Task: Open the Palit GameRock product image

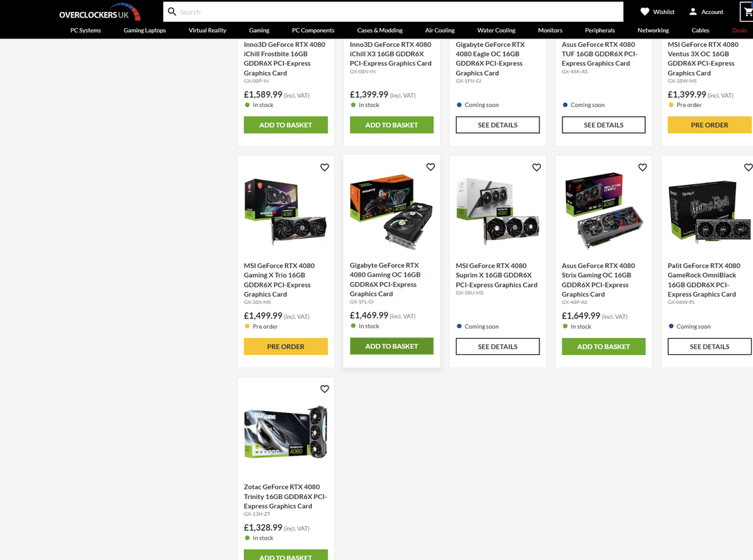Action: pyautogui.click(x=710, y=211)
